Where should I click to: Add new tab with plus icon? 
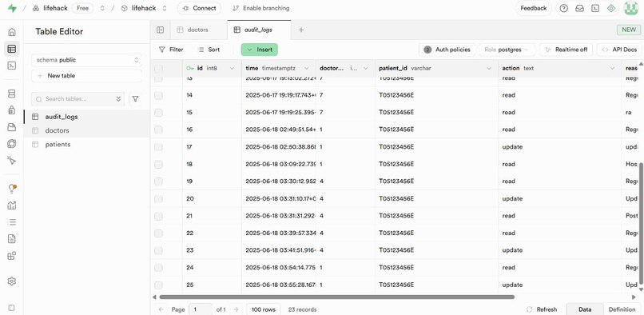pyautogui.click(x=301, y=30)
